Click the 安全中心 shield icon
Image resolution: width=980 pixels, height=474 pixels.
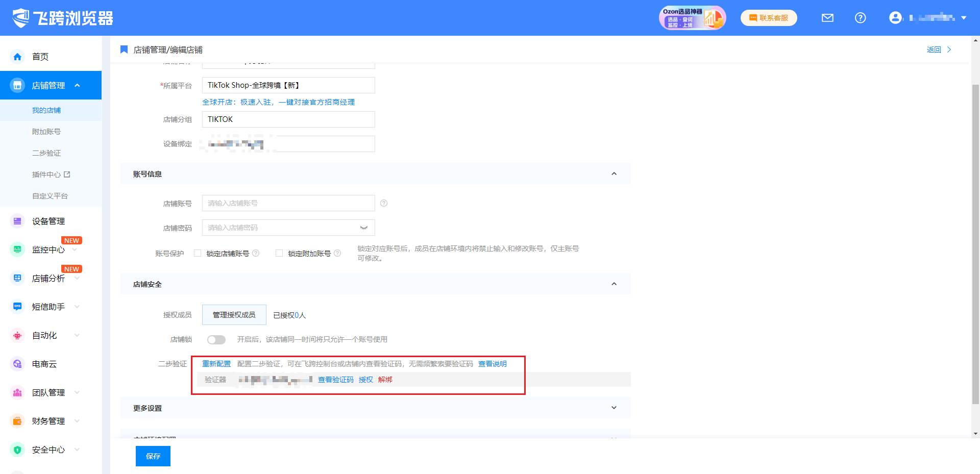17,450
